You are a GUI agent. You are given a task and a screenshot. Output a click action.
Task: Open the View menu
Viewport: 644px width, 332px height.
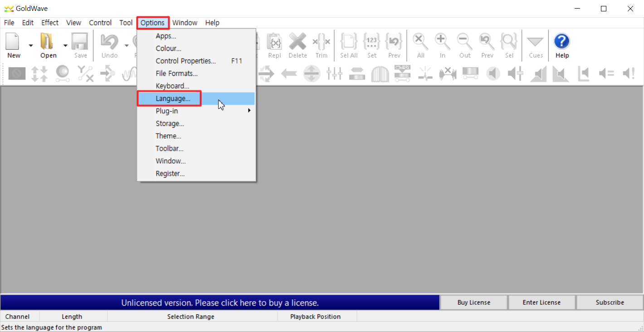73,23
